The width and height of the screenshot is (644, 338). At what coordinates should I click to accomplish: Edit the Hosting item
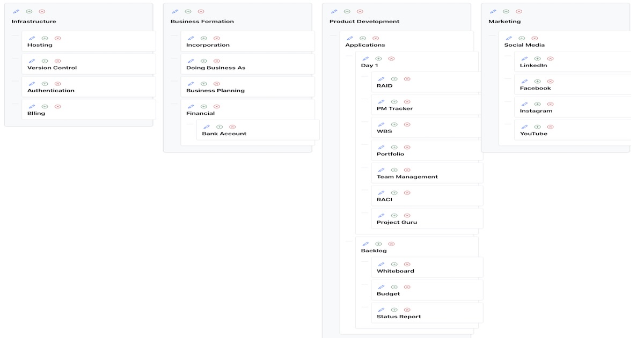[x=31, y=38]
